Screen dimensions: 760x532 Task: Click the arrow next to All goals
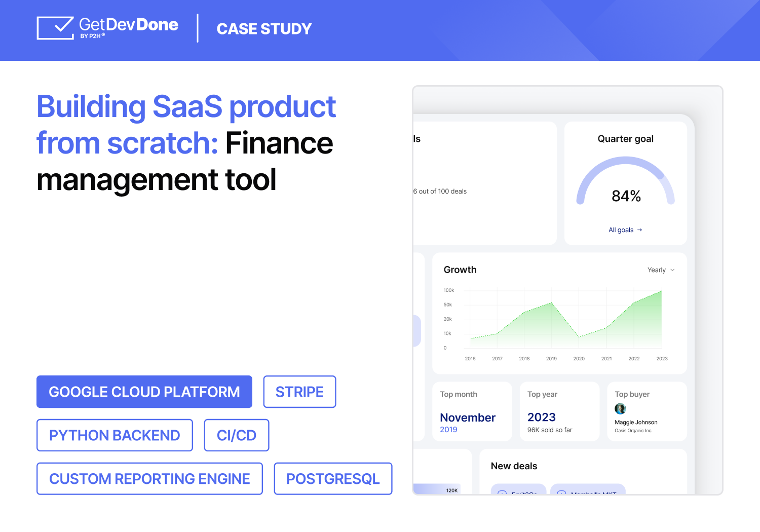(x=640, y=230)
